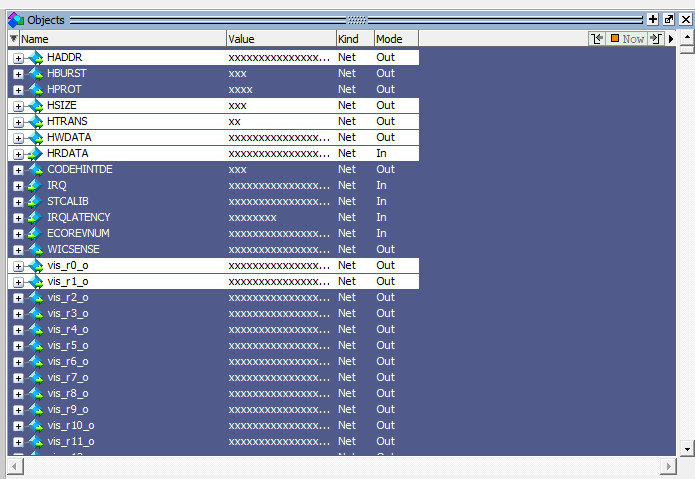The height and width of the screenshot is (479, 695).
Task: Expand the HRDATA signal bus
Action: tap(18, 154)
